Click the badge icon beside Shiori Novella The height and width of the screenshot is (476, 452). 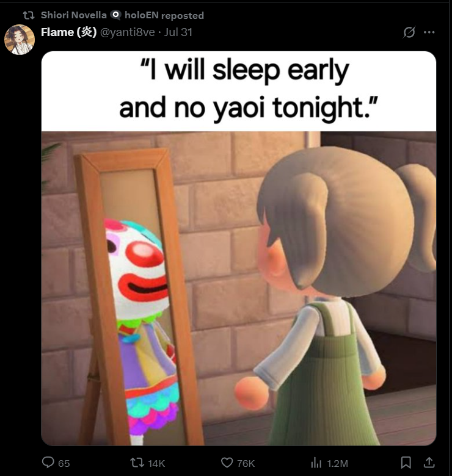(x=115, y=15)
